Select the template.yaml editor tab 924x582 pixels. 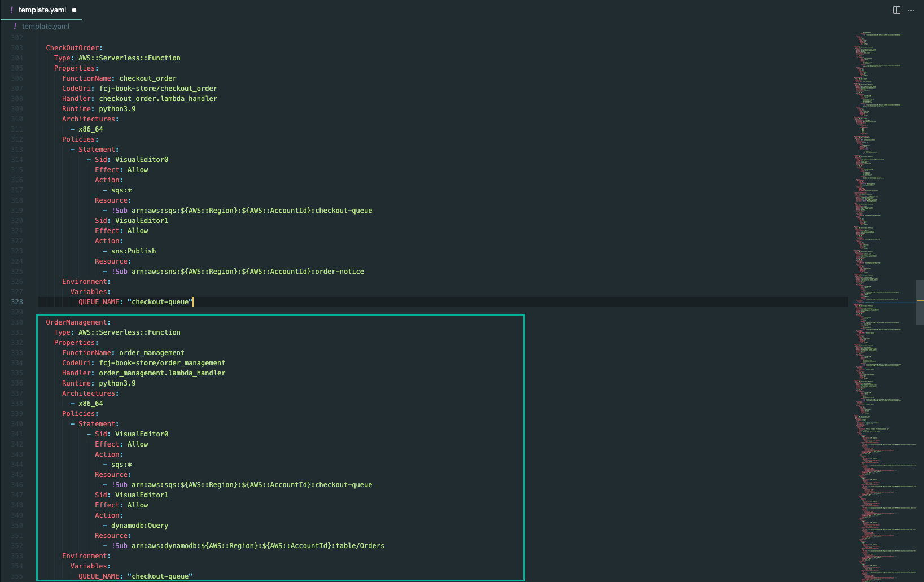point(41,10)
